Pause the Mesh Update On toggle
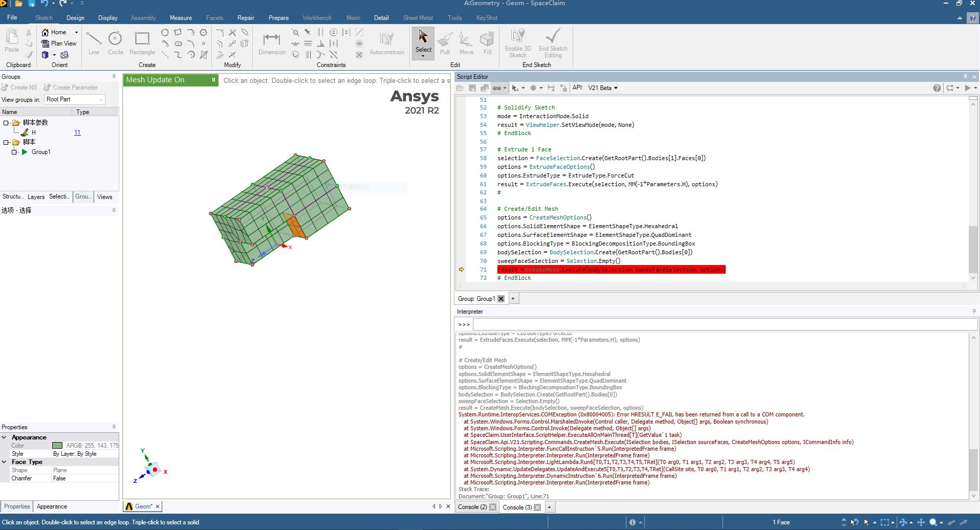The width and height of the screenshot is (980, 530). click(213, 80)
